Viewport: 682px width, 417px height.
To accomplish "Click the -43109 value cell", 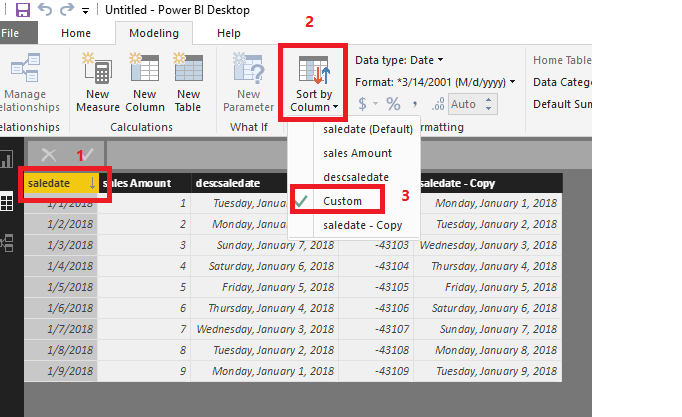I will tap(376, 371).
